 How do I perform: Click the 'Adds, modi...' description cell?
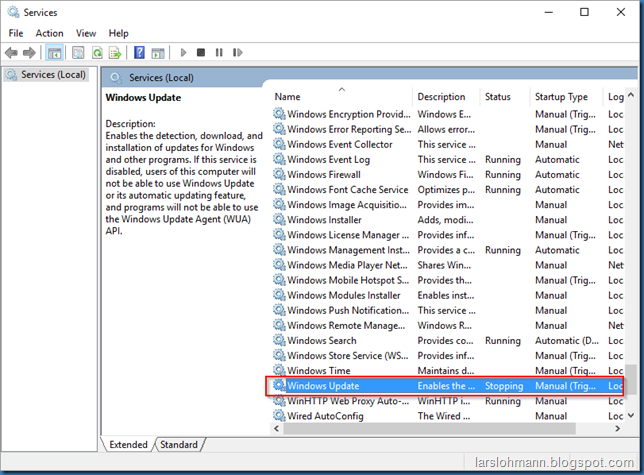pyautogui.click(x=445, y=220)
